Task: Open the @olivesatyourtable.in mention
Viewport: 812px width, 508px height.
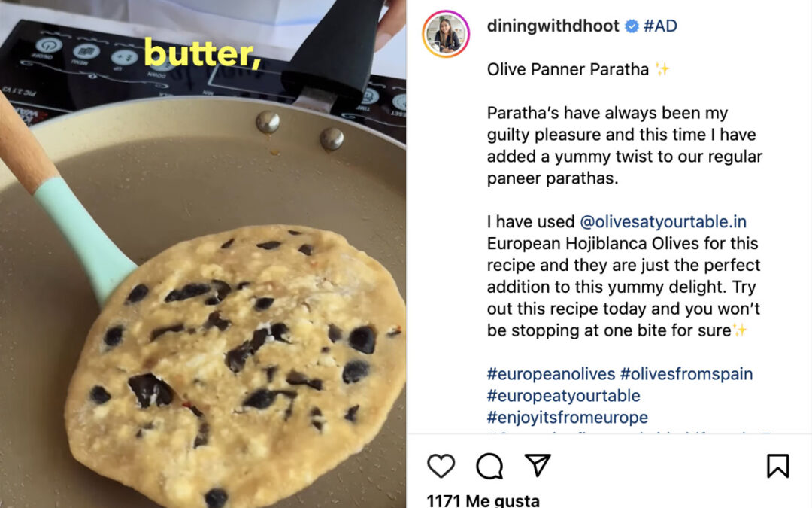Action: [663, 222]
